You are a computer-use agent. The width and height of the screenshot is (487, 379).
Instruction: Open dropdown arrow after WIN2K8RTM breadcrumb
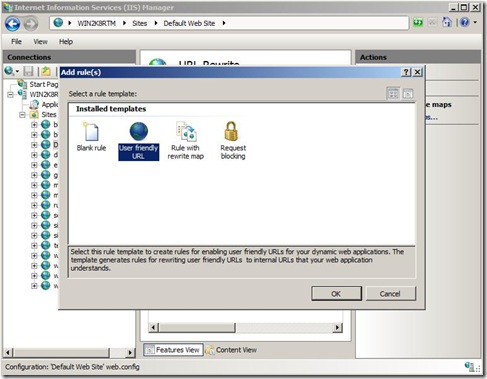click(x=124, y=23)
